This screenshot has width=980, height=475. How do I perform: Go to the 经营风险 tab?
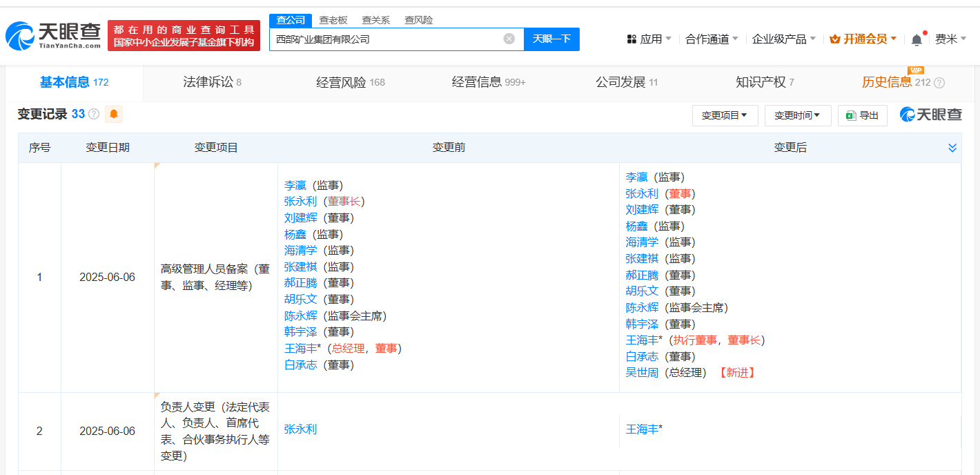(351, 83)
